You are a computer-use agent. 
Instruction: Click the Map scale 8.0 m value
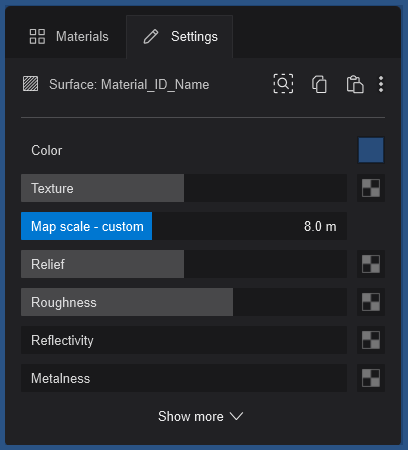320,226
